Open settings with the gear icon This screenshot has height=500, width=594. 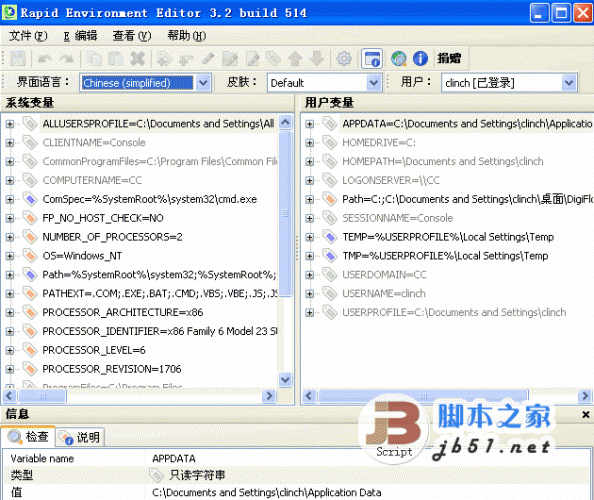(344, 59)
